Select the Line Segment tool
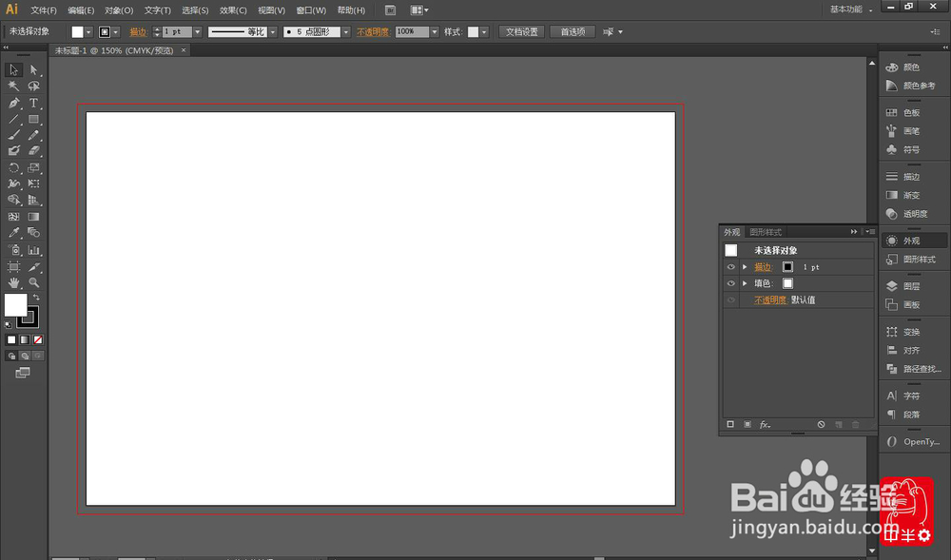This screenshot has height=560, width=951. (x=13, y=119)
